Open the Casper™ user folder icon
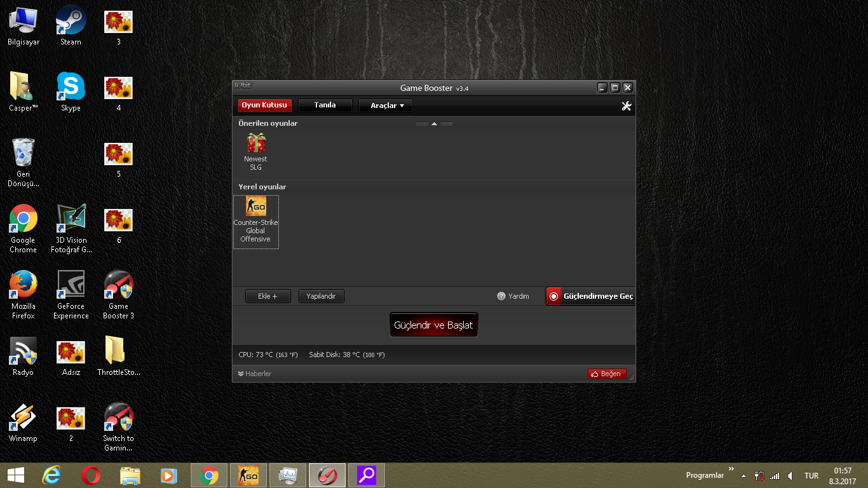Viewport: 868px width, 488px height. [24, 92]
